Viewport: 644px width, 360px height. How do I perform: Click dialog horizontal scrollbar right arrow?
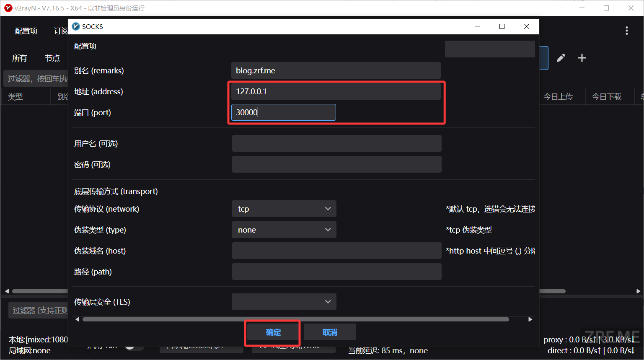click(530, 319)
